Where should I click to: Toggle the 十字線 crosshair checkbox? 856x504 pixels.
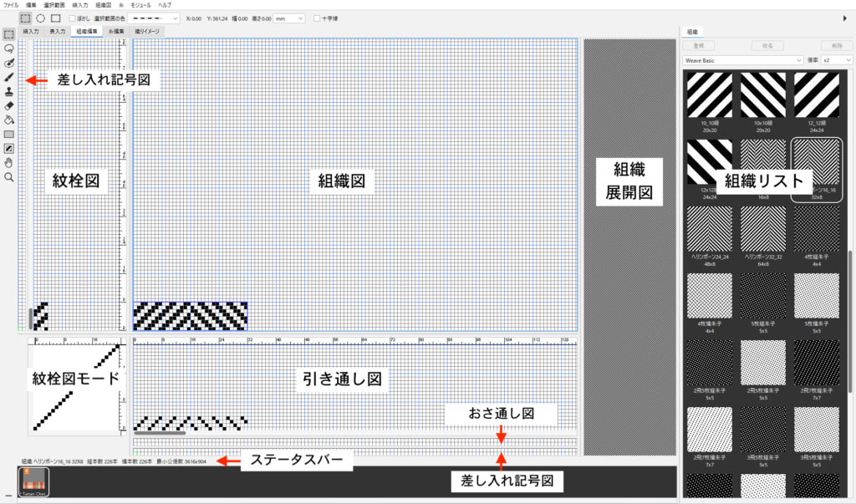coord(317,18)
